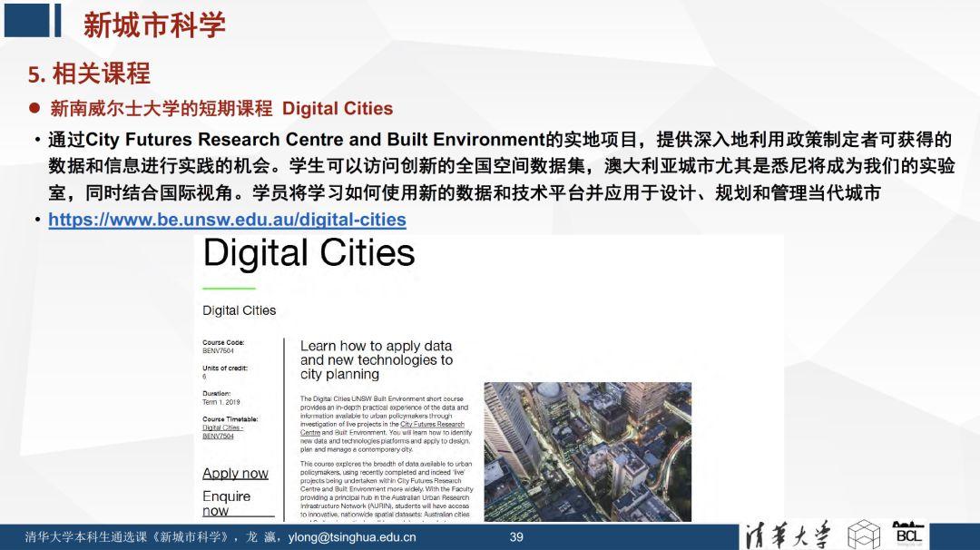Viewport: 980px width, 550px height.
Task: Click the footer course name 《新城市科学》
Action: (x=190, y=537)
